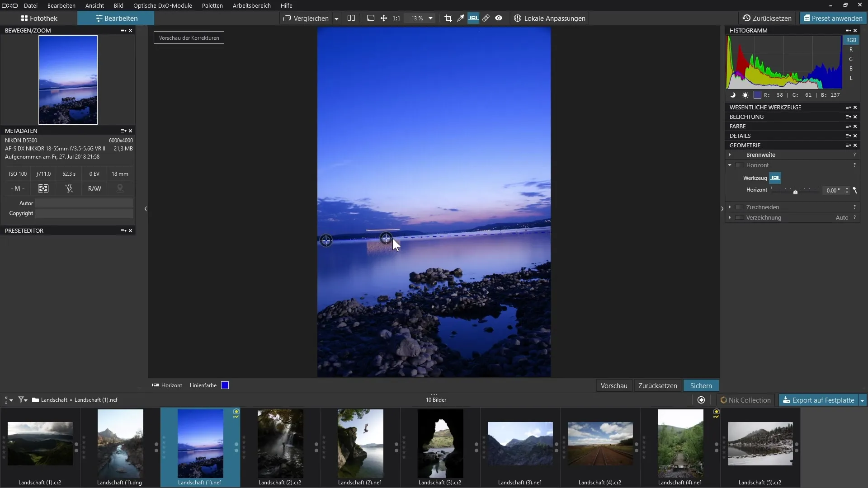This screenshot has width=868, height=488.
Task: Toggle the Horizont correction switch
Action: click(740, 165)
